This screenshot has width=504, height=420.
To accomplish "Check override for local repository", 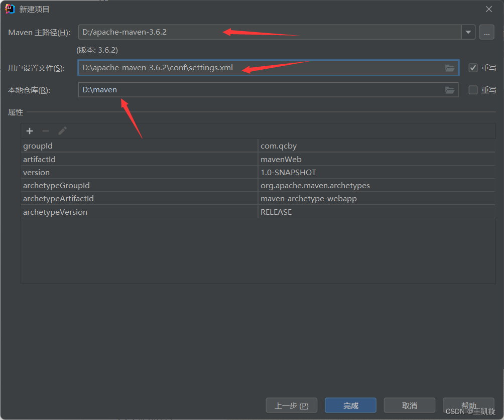I will pos(473,90).
